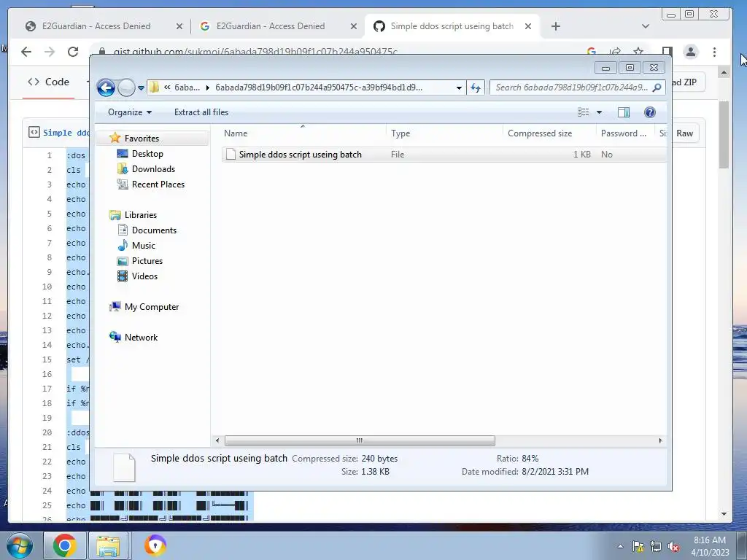Sort by Name column header
The image size is (747, 560).
[303, 134]
